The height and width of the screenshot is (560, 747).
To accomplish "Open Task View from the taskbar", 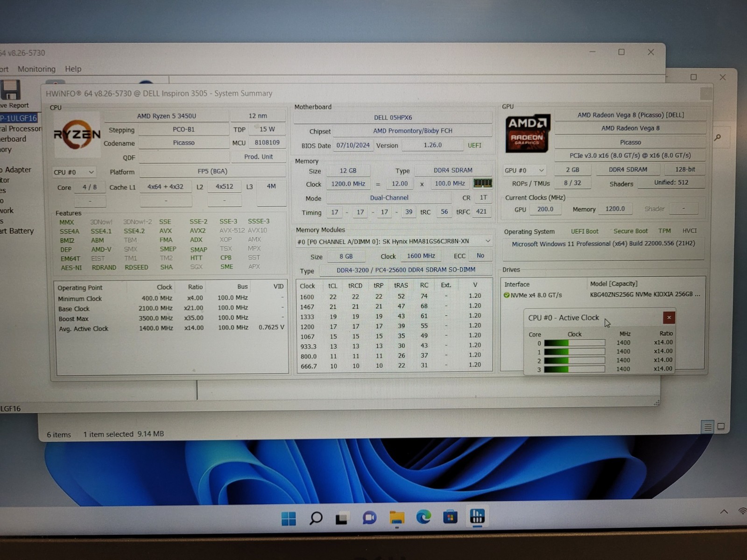I will pos(342,518).
